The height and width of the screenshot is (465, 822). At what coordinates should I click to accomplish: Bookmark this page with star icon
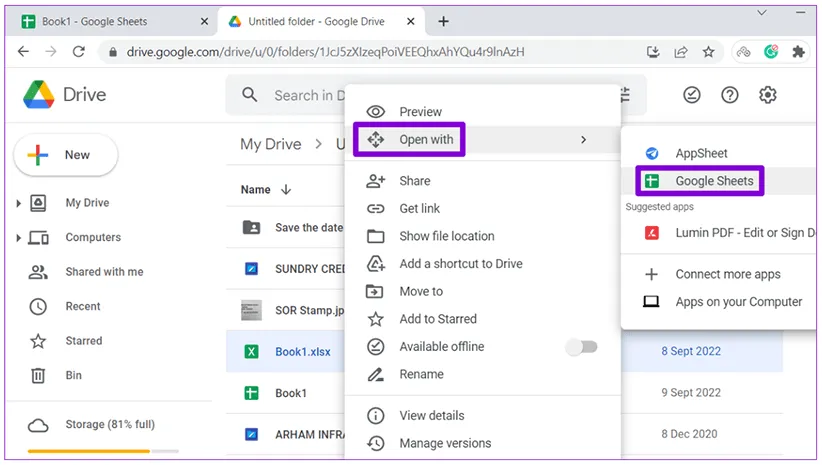[708, 52]
